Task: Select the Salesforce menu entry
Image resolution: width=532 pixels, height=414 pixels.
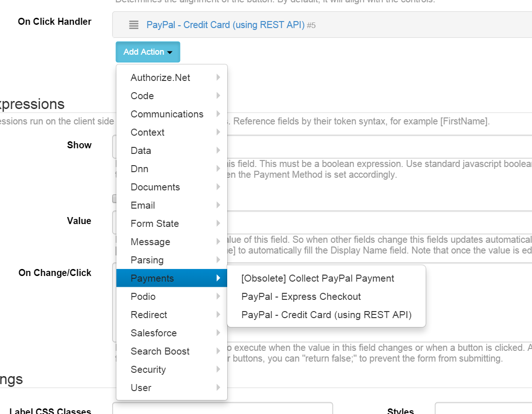Action: (153, 333)
